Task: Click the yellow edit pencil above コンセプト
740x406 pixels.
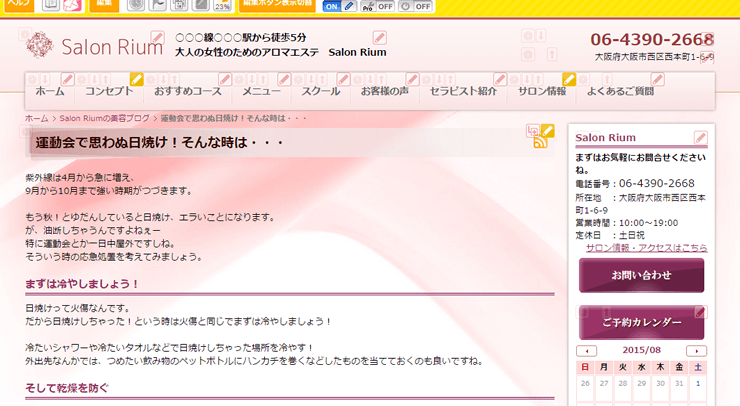Action: (136, 79)
